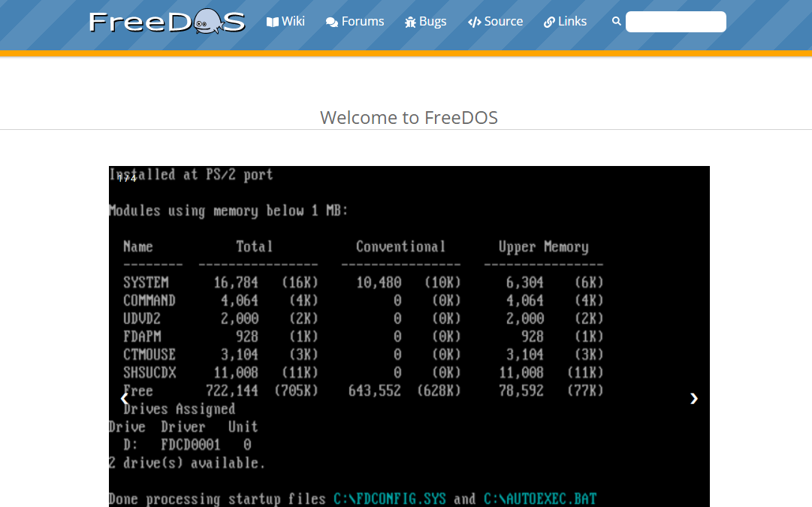Image resolution: width=812 pixels, height=507 pixels.
Task: Click the SHSUCDX row name
Action: pyautogui.click(x=149, y=373)
